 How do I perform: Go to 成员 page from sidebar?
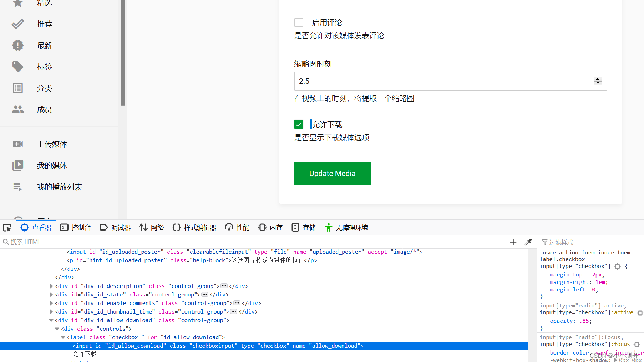tap(45, 109)
